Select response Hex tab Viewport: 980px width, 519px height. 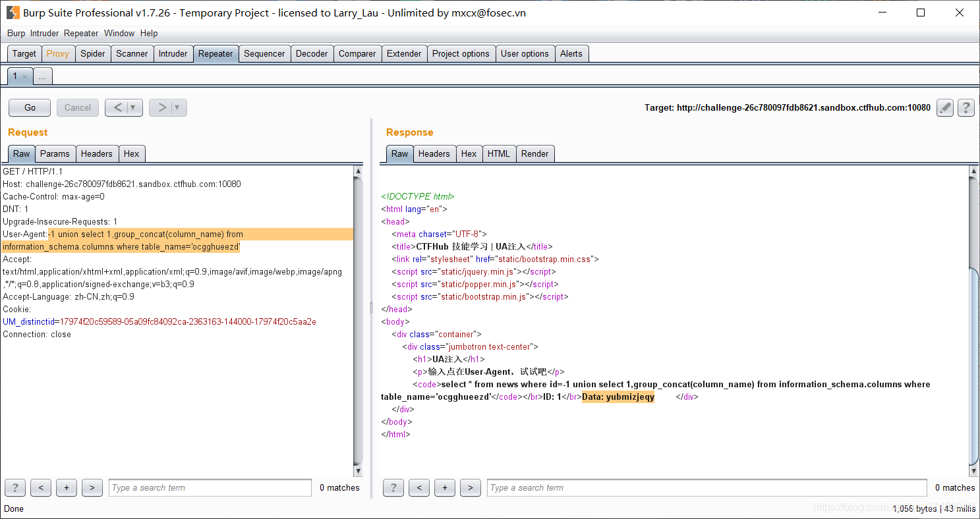[x=469, y=153]
